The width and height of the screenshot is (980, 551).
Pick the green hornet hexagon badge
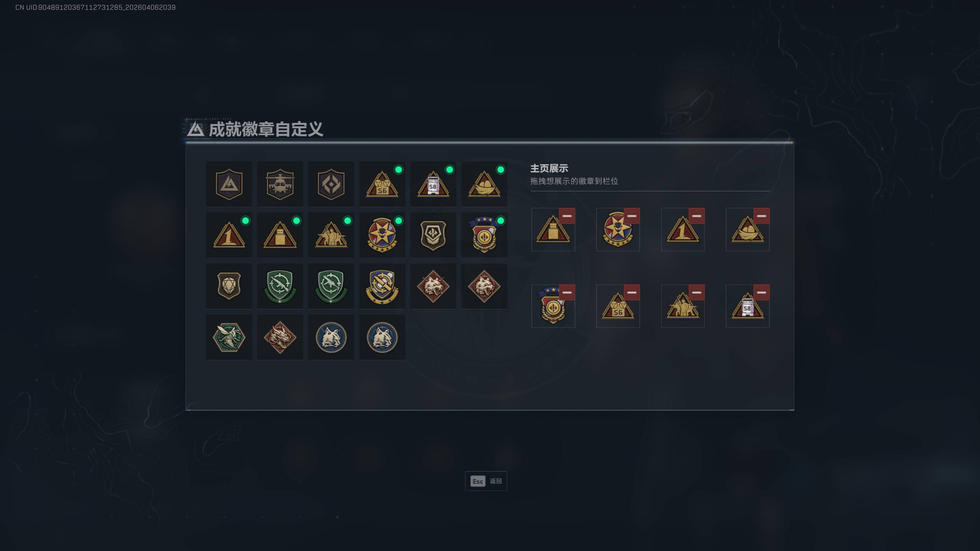(229, 337)
